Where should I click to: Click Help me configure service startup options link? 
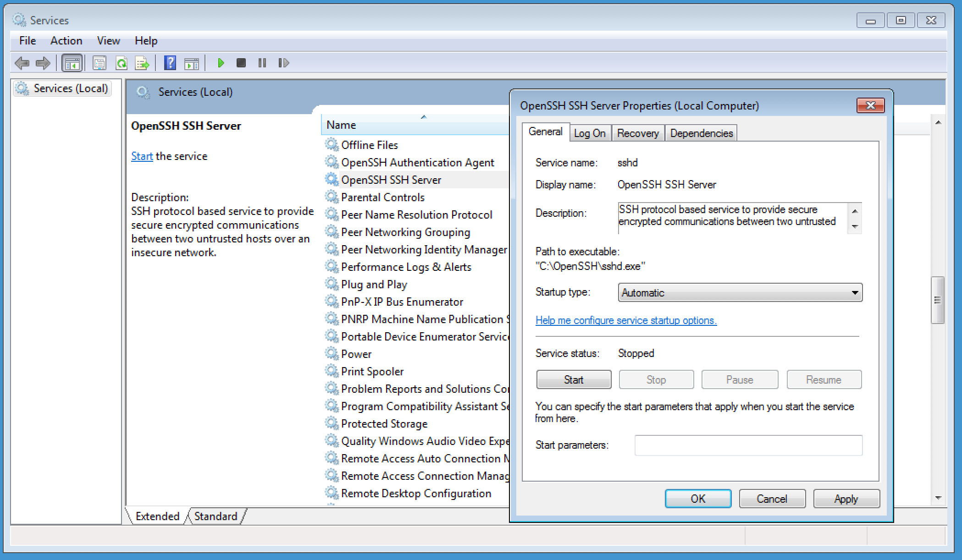click(626, 320)
